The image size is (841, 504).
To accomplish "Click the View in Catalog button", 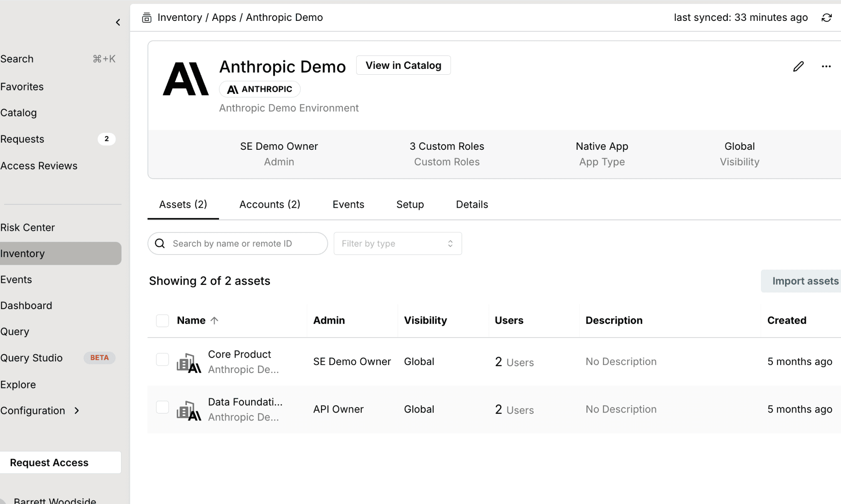I will tap(403, 66).
